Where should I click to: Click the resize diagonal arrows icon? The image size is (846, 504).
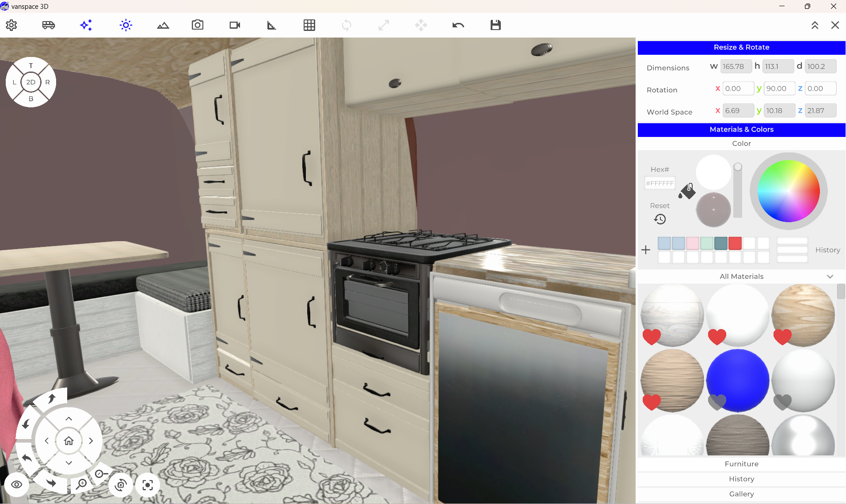[x=384, y=25]
